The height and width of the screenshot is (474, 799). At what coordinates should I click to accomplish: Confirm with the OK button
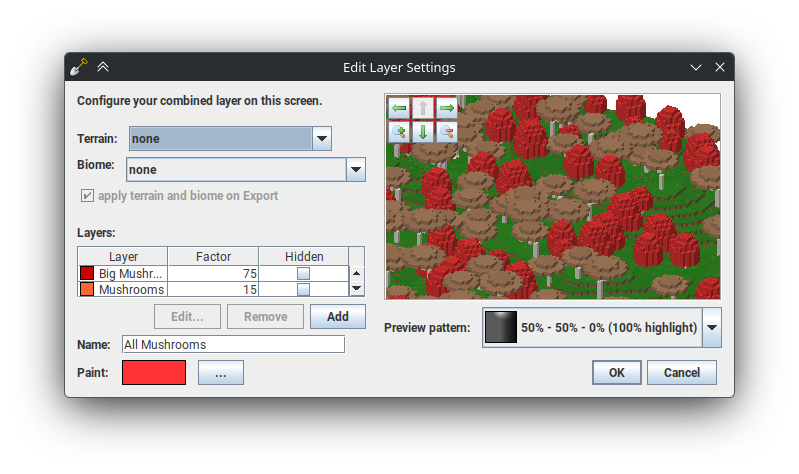click(x=617, y=373)
